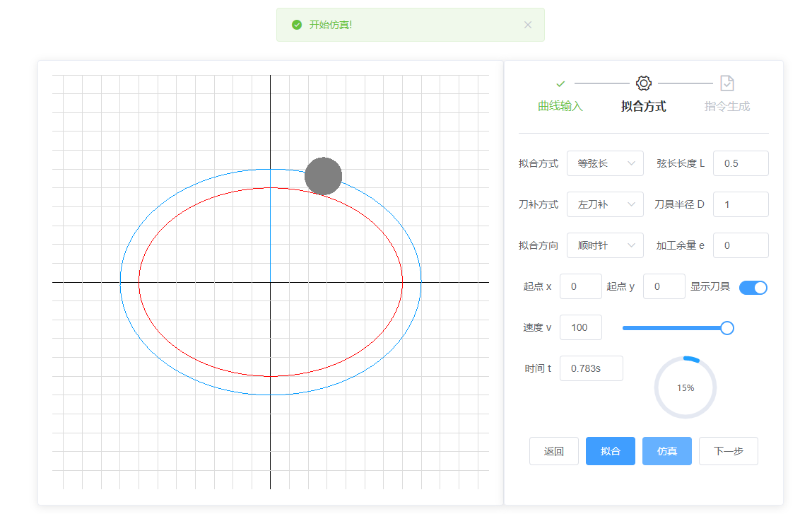
Task: Go to the 曲线输入 step
Action: click(x=560, y=106)
